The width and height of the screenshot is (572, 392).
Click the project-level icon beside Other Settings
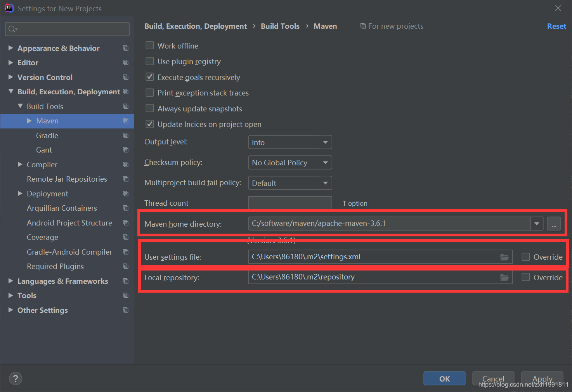[125, 310]
